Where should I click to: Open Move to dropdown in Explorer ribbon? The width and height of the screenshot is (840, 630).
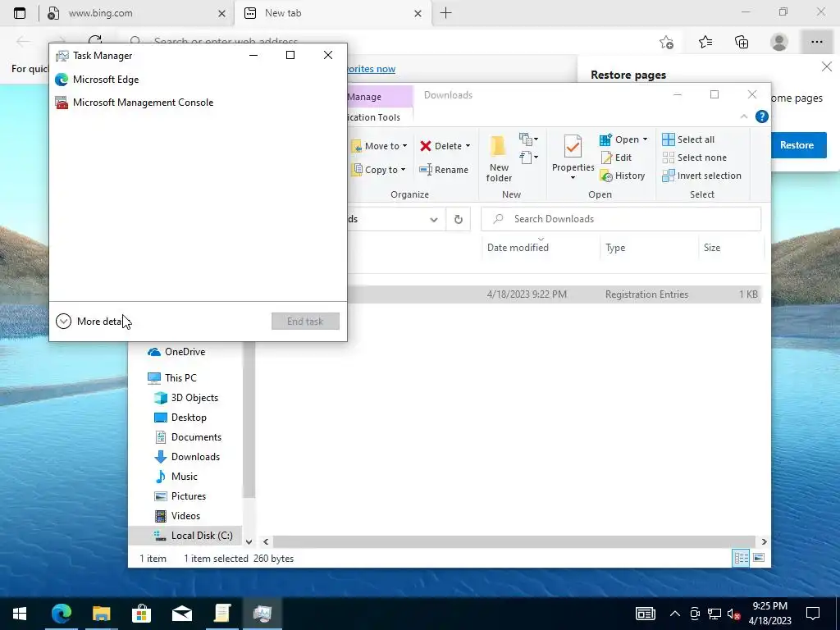[x=379, y=146]
